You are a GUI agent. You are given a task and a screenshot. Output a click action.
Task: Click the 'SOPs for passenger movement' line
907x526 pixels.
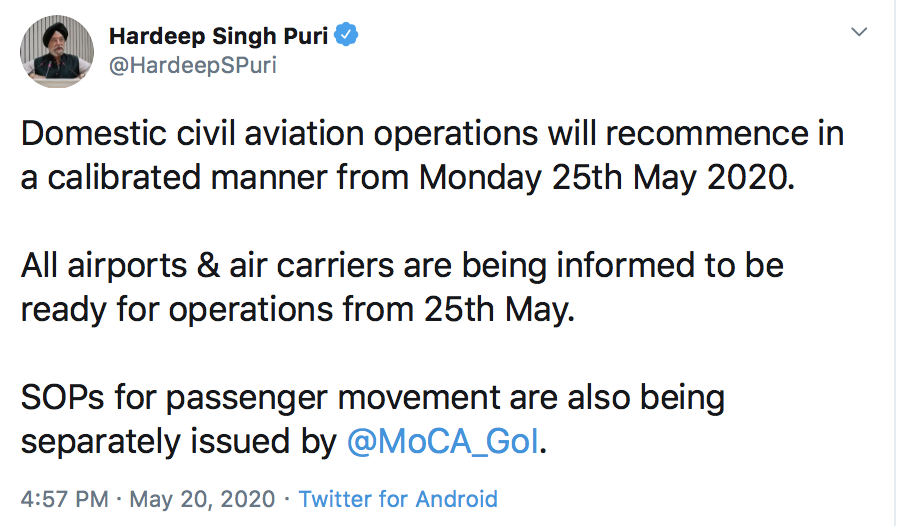[372, 397]
